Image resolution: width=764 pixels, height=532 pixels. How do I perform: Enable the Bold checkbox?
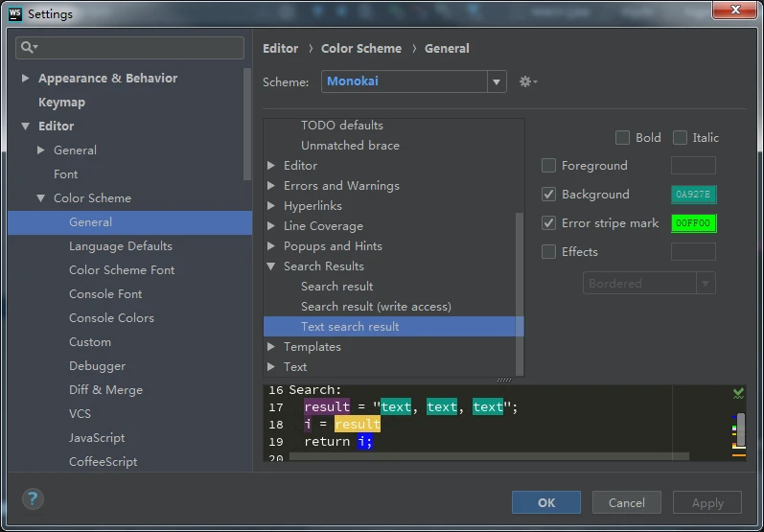coord(623,138)
